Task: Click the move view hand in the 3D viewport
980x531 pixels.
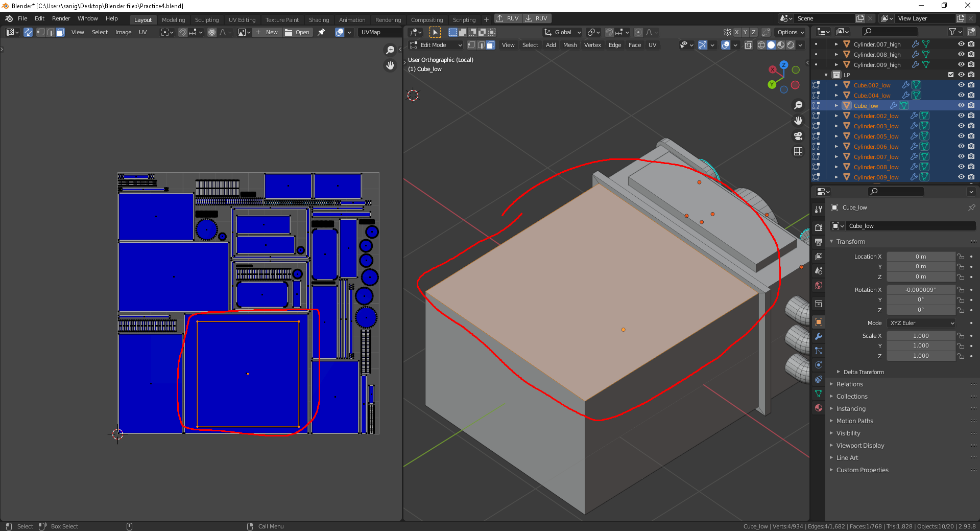Action: click(x=798, y=121)
